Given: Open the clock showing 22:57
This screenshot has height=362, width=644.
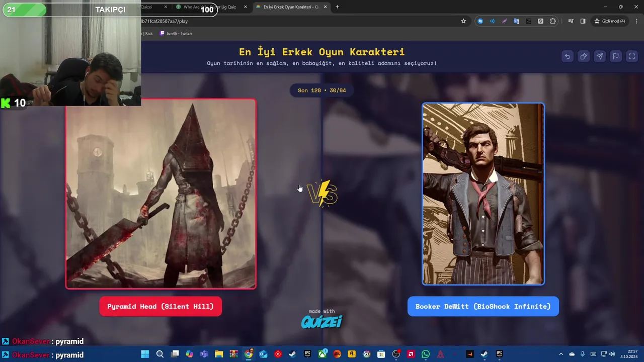Looking at the screenshot, I should tap(629, 354).
